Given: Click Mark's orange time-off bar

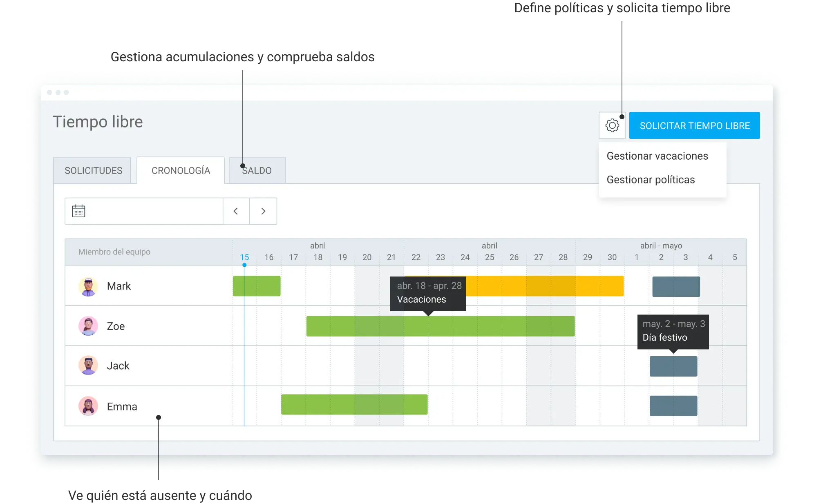Looking at the screenshot, I should [544, 286].
